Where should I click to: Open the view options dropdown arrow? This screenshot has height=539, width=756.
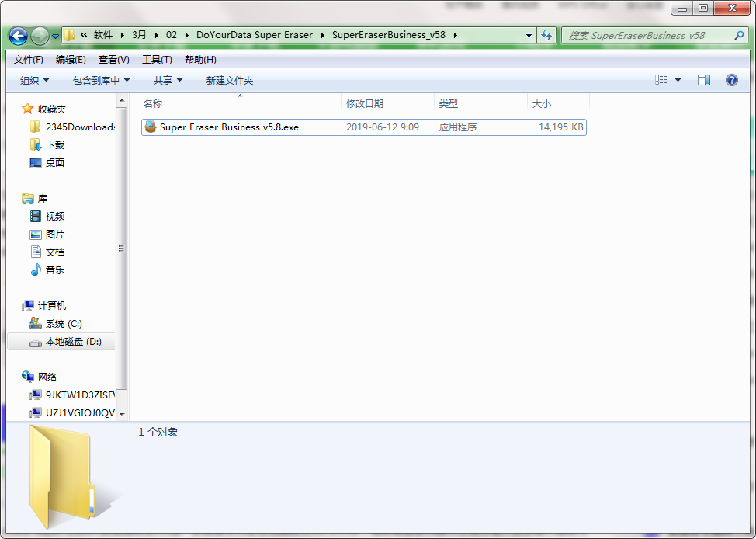(x=678, y=80)
